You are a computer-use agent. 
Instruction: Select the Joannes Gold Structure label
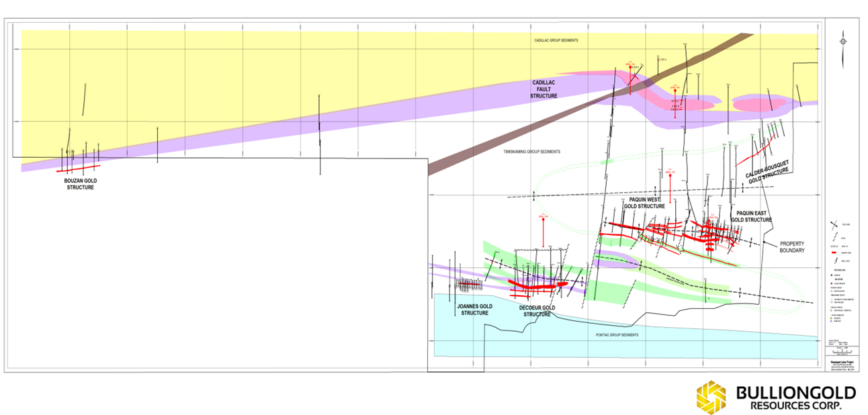474,310
